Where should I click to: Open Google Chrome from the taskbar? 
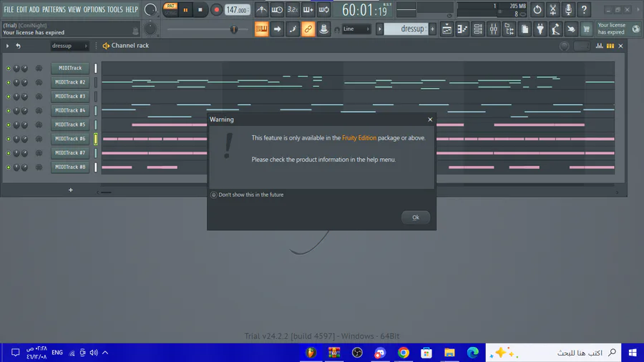pos(404,353)
